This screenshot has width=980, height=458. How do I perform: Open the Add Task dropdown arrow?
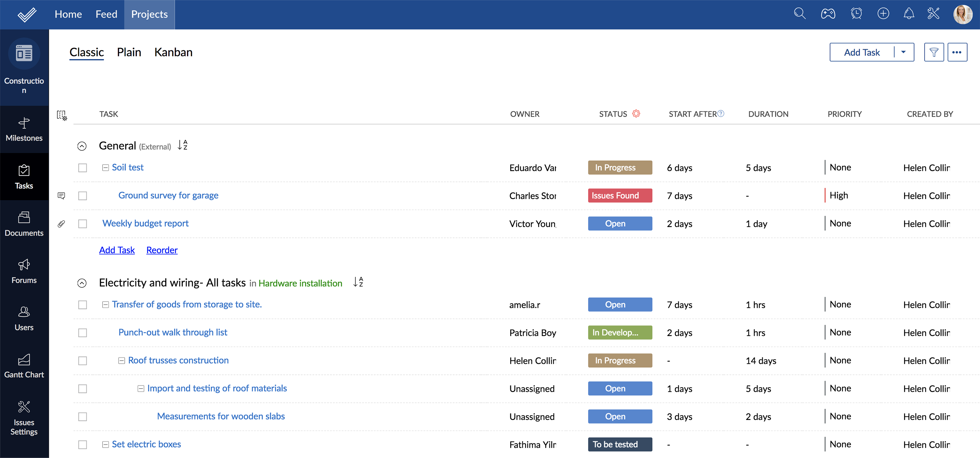click(x=903, y=52)
